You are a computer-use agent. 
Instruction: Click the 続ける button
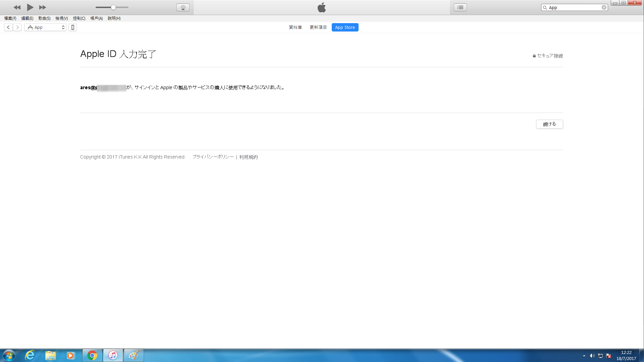pos(549,124)
